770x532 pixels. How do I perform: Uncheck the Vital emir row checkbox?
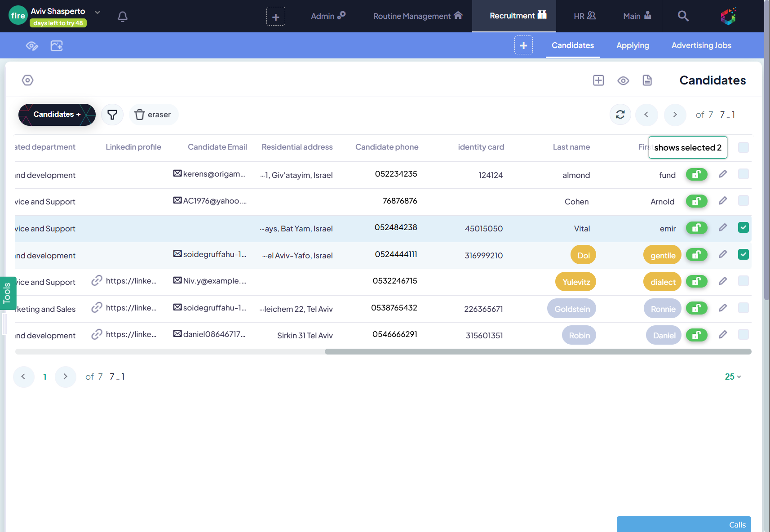tap(743, 228)
